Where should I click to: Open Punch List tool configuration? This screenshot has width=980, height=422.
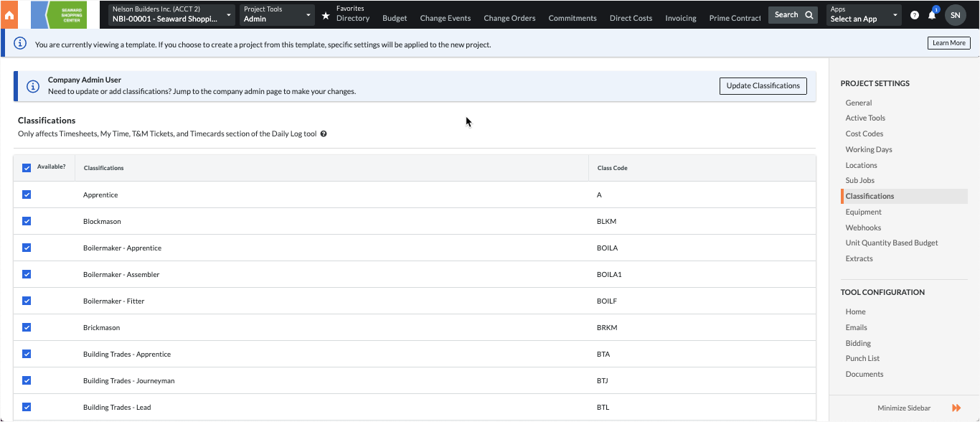(862, 359)
